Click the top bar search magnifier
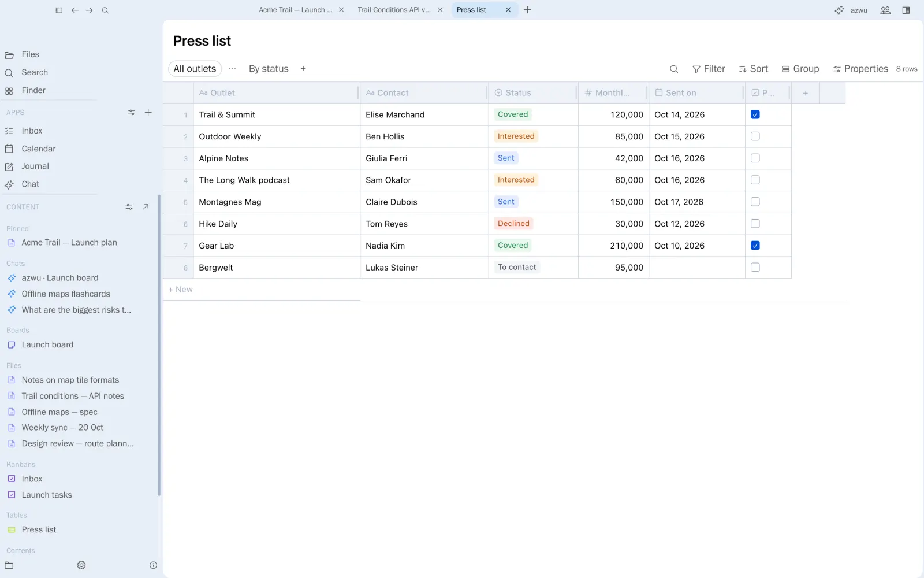Screen dimensions: 924x578 point(105,10)
